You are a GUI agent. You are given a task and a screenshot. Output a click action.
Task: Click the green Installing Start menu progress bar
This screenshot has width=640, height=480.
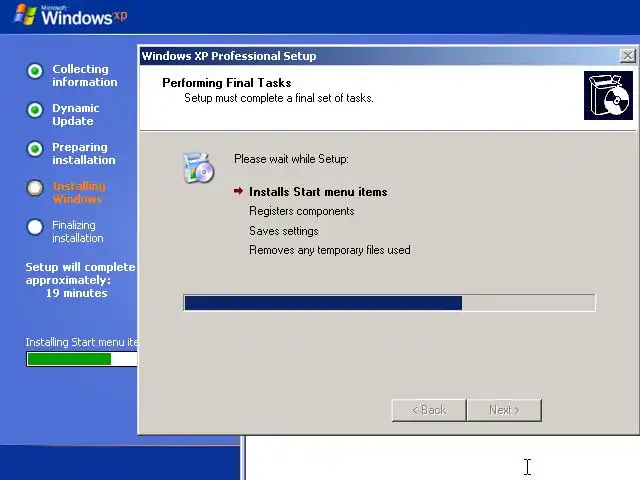pyautogui.click(x=82, y=359)
